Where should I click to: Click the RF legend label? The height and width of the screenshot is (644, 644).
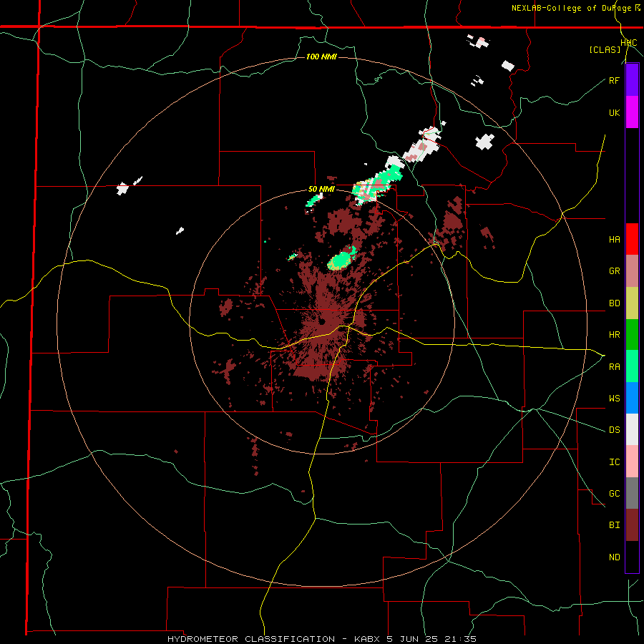pyautogui.click(x=614, y=80)
